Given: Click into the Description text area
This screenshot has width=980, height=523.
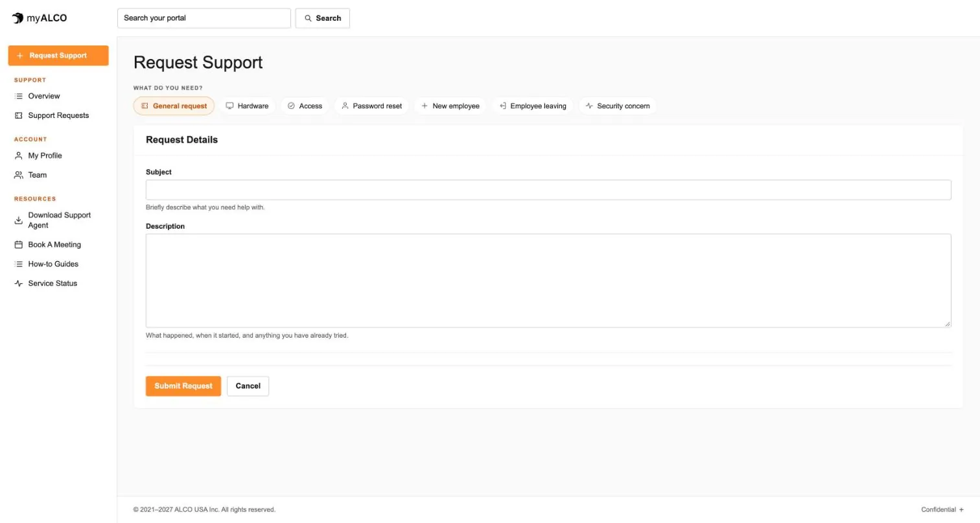Looking at the screenshot, I should [x=548, y=281].
